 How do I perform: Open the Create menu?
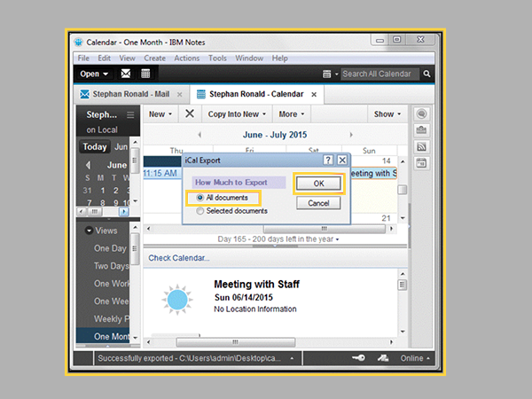(x=154, y=59)
